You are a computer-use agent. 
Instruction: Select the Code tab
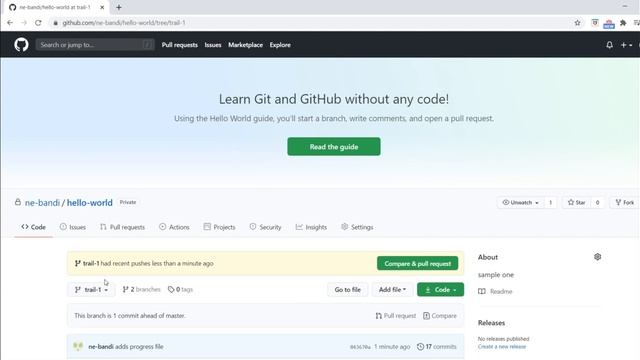coord(33,227)
